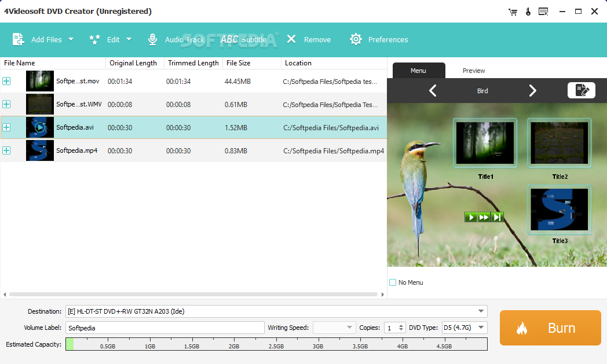Click the Softpe...st.mov forest thumbnail

coord(40,81)
